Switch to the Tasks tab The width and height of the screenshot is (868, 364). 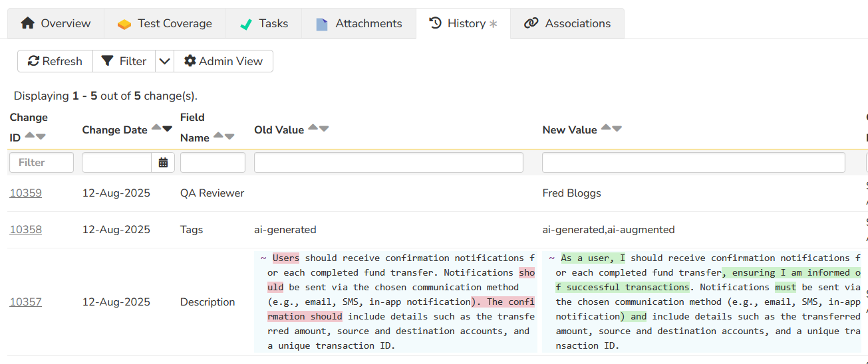[x=263, y=24]
